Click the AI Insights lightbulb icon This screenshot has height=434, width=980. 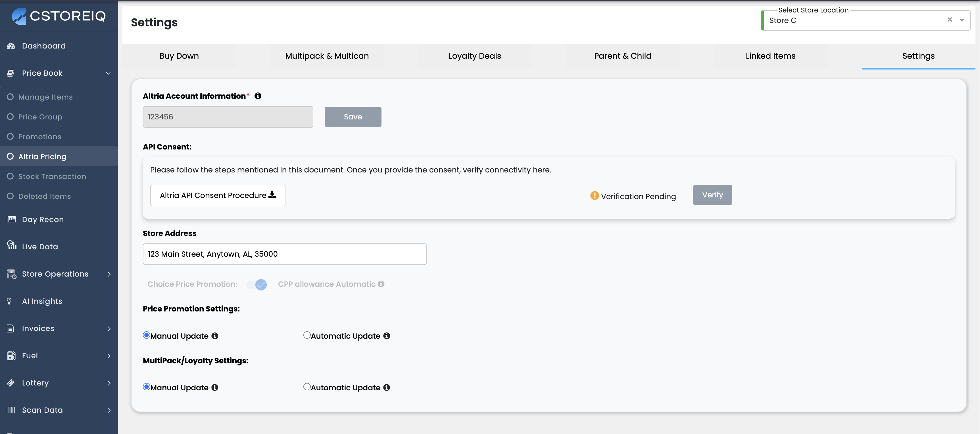[9, 301]
